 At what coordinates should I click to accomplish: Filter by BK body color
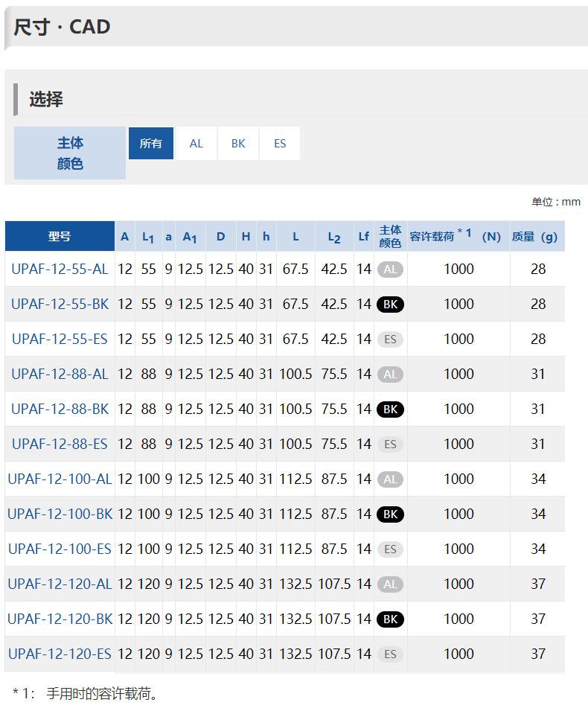tap(238, 143)
